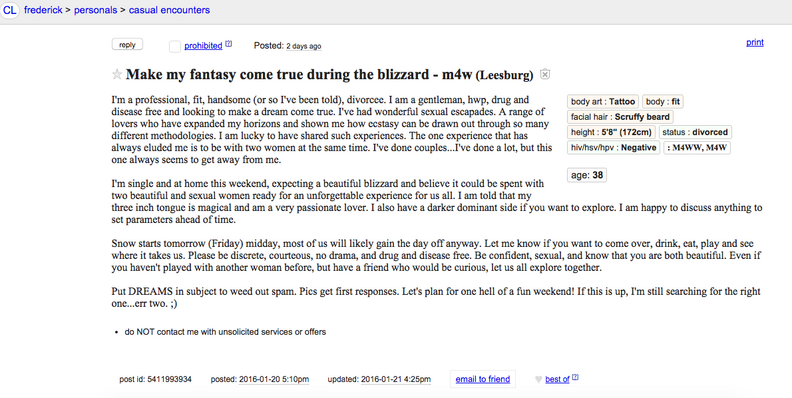Image resolution: width=792 pixels, height=398 pixels.
Task: Click the reply button
Action: pos(127,44)
